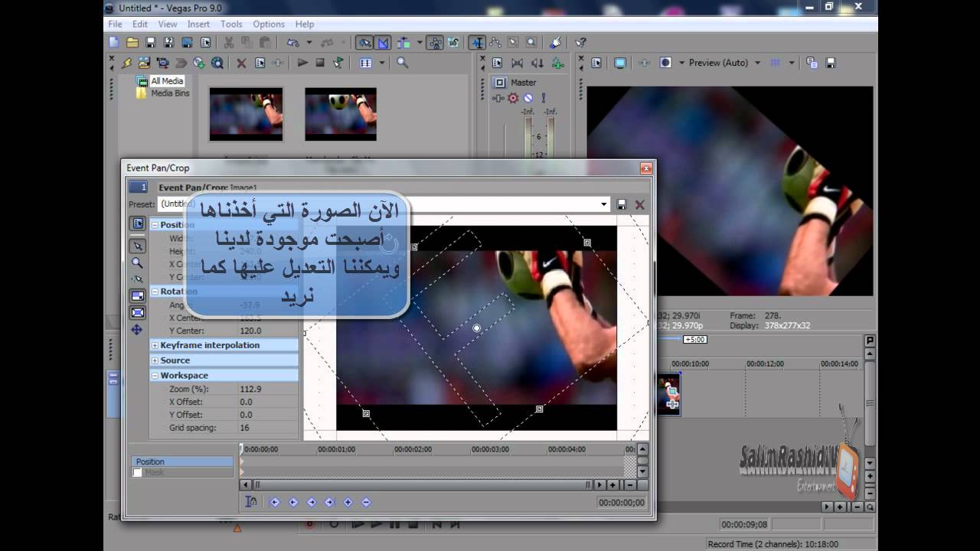Toggle the Lock Aspect Ratio icon in Pan/Crop
The height and width of the screenshot is (551, 980).
[138, 295]
